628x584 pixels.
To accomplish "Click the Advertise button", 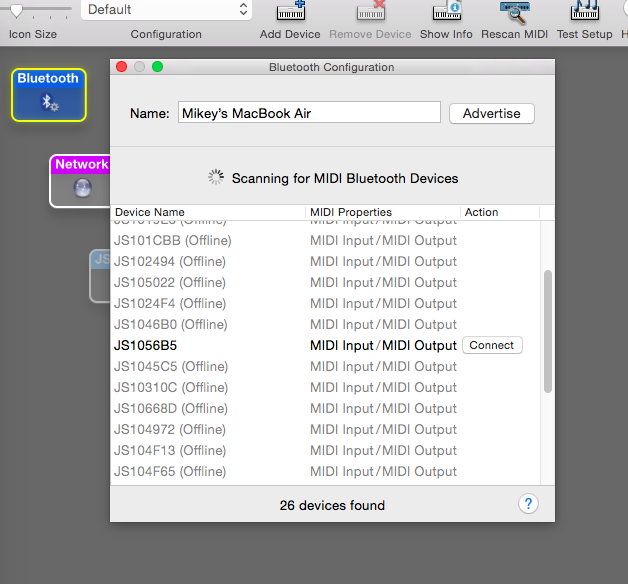I will [x=491, y=113].
